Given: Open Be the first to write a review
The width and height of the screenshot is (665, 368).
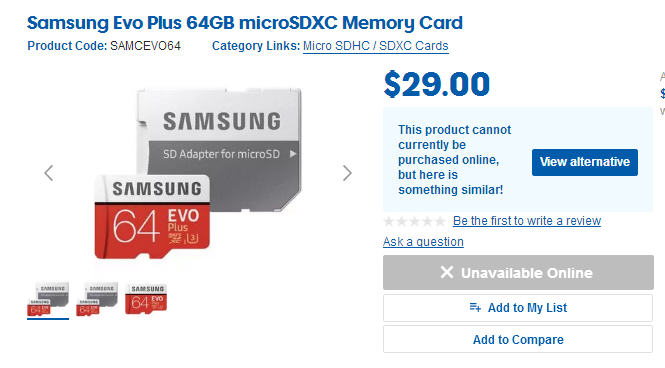Looking at the screenshot, I should pos(527,221).
